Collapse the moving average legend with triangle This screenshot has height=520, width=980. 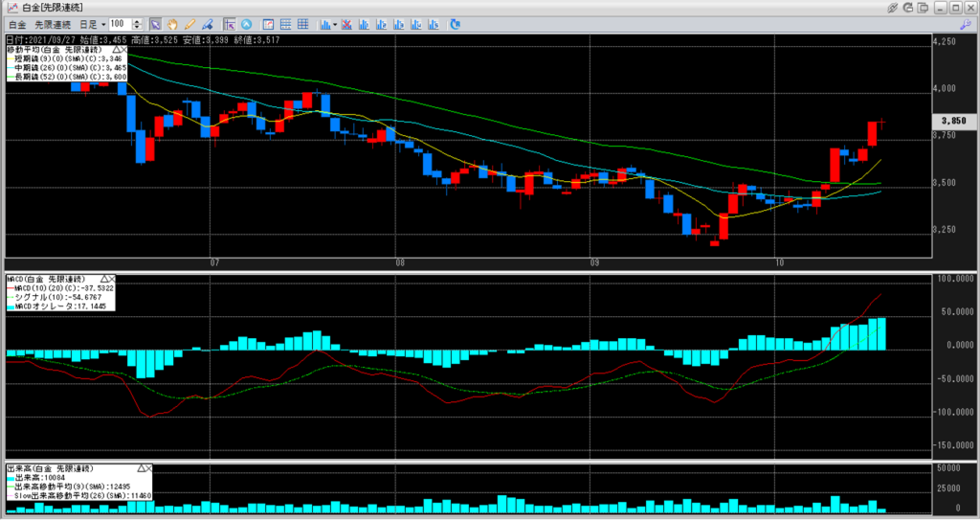(118, 47)
